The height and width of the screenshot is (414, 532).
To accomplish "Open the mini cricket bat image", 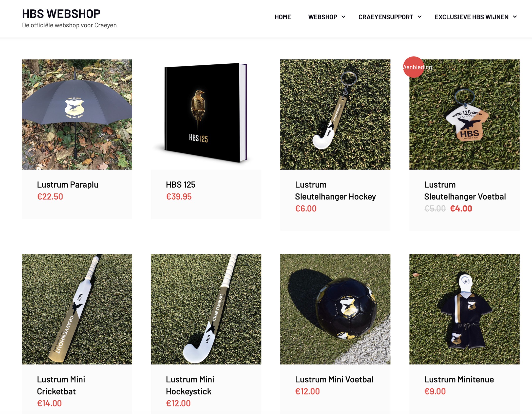I will (x=77, y=309).
